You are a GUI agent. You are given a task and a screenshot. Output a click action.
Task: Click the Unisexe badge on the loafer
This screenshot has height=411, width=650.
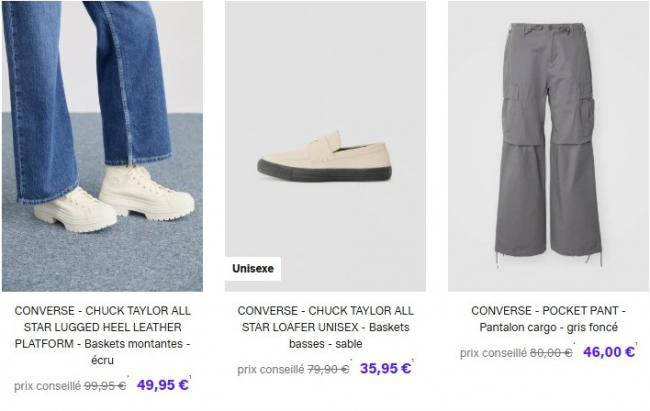(253, 268)
